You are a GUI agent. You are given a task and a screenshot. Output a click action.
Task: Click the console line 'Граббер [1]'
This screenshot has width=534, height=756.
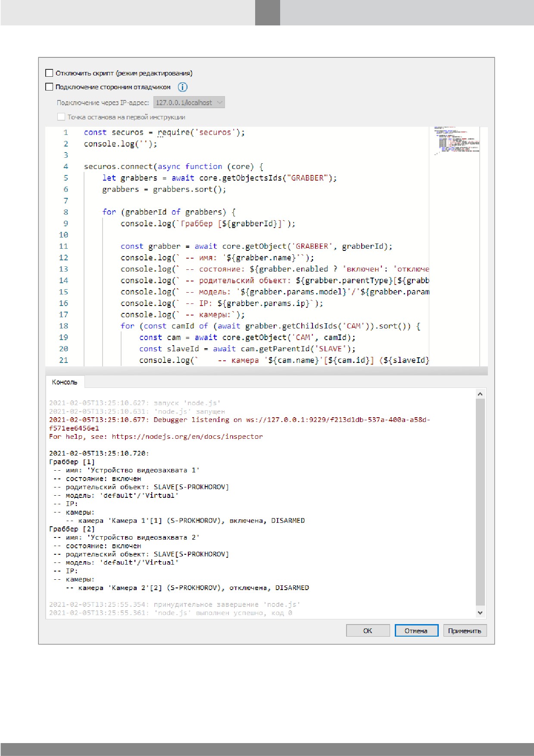click(72, 462)
